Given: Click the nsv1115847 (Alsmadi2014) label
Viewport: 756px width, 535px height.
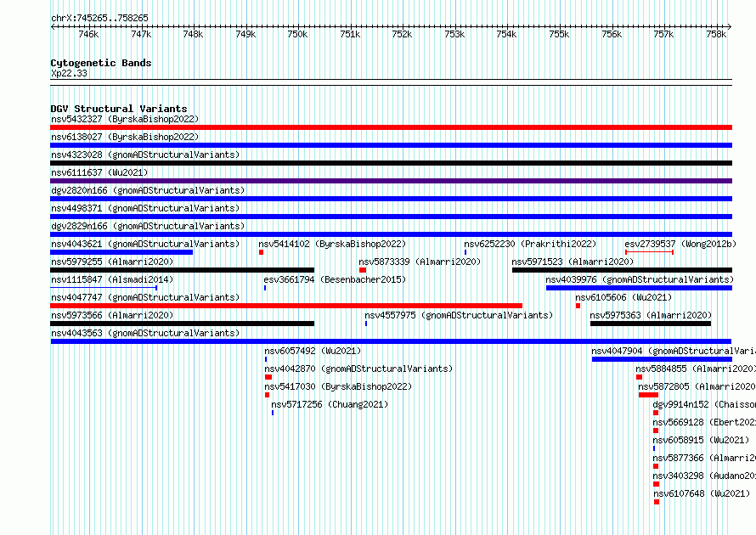Looking at the screenshot, I should point(112,279).
